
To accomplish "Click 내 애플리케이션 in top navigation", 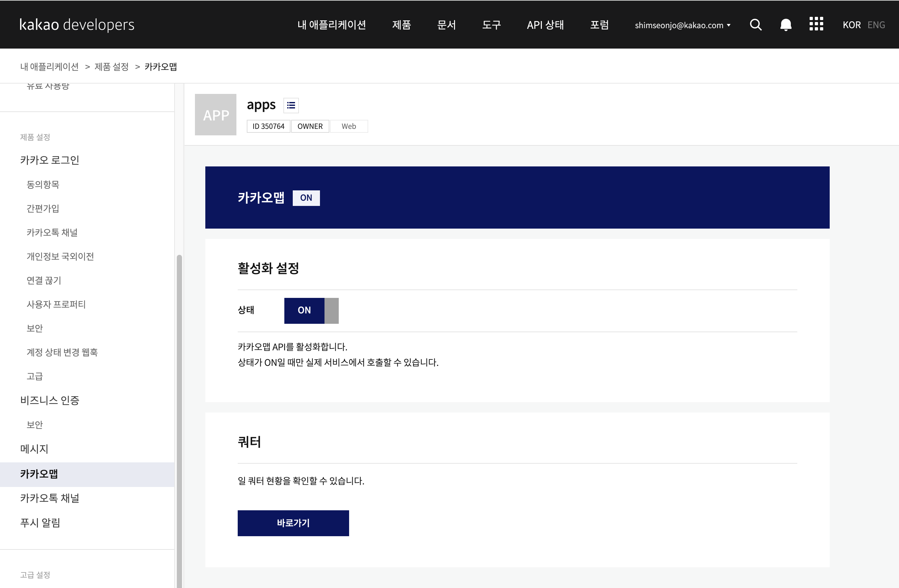I will [331, 25].
